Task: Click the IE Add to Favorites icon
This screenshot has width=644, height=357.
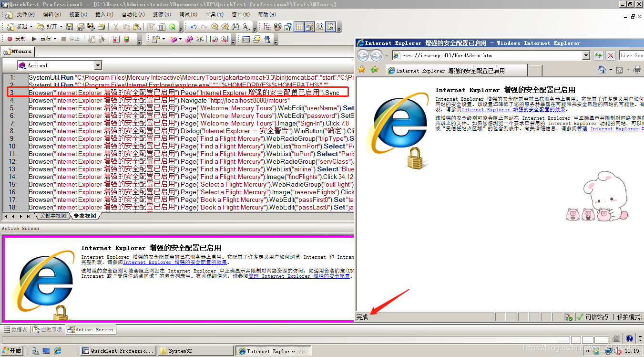Action: coord(374,70)
